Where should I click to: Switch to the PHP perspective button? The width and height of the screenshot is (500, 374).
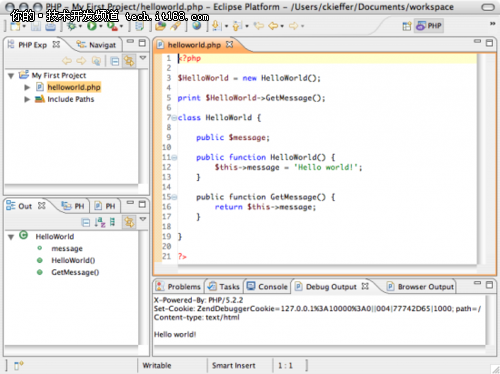(x=429, y=26)
